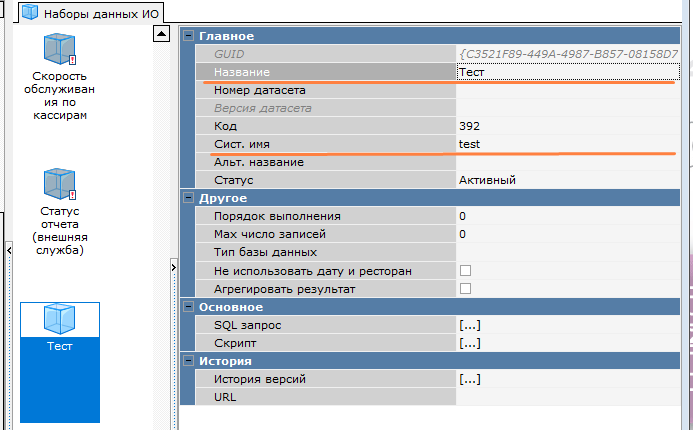Select the Статус отчета dataset icon

[x=59, y=185]
